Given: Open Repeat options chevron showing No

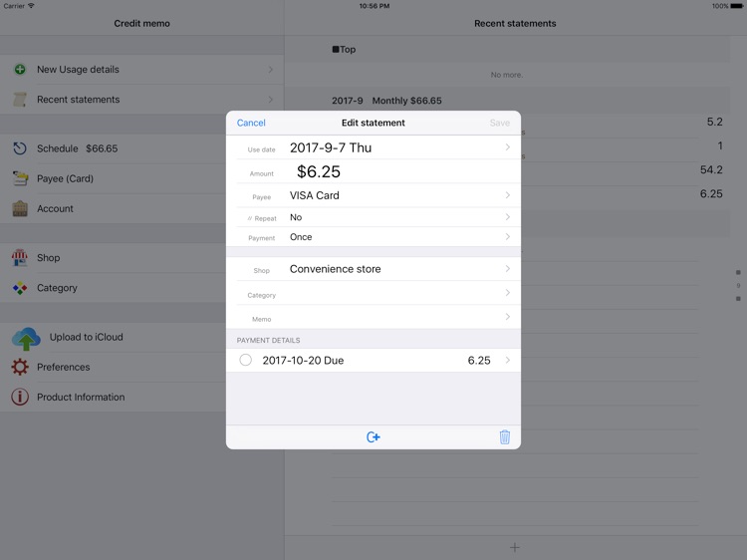Looking at the screenshot, I should coord(507,217).
